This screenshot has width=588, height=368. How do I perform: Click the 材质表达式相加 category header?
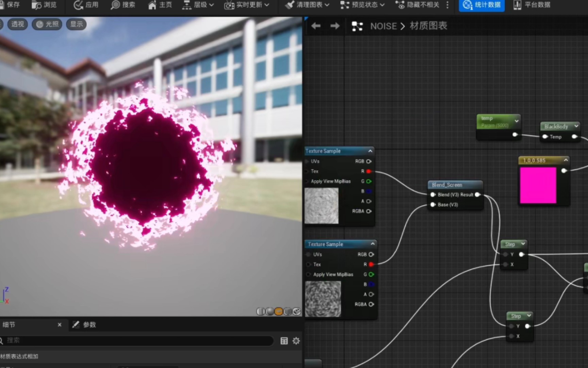tap(19, 356)
